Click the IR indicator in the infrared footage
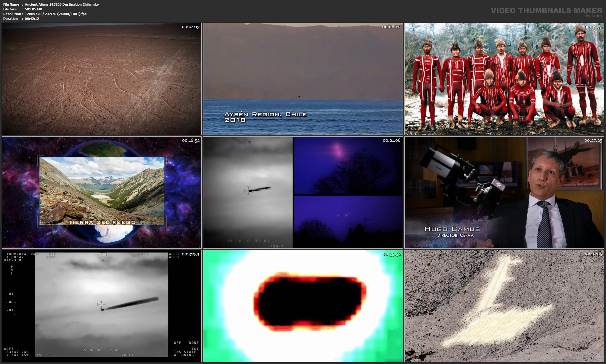 tap(102, 254)
